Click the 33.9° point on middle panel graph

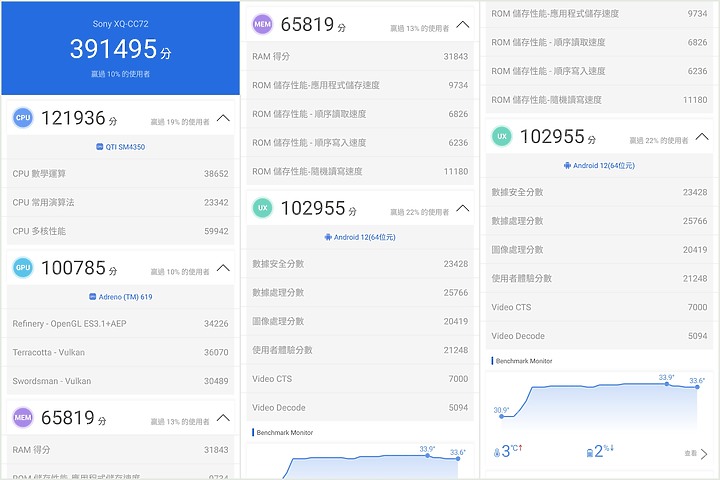pyautogui.click(x=428, y=455)
